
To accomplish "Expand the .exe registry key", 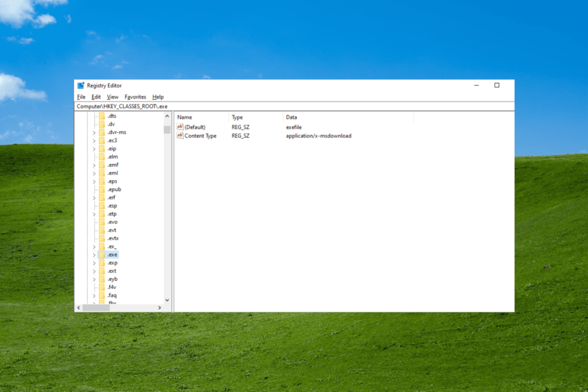I will 94,254.
